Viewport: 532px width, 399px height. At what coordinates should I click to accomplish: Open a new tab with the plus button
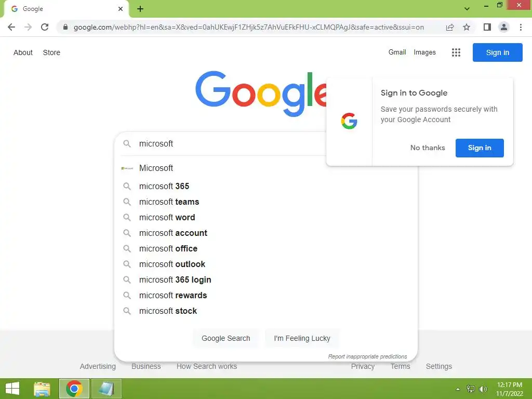[140, 9]
